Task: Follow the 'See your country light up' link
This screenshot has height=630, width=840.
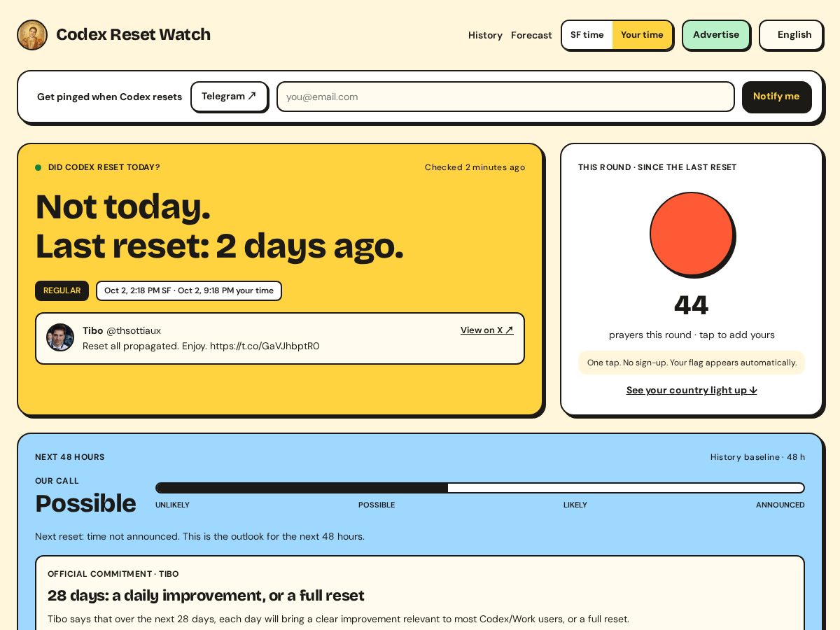Action: 692,390
